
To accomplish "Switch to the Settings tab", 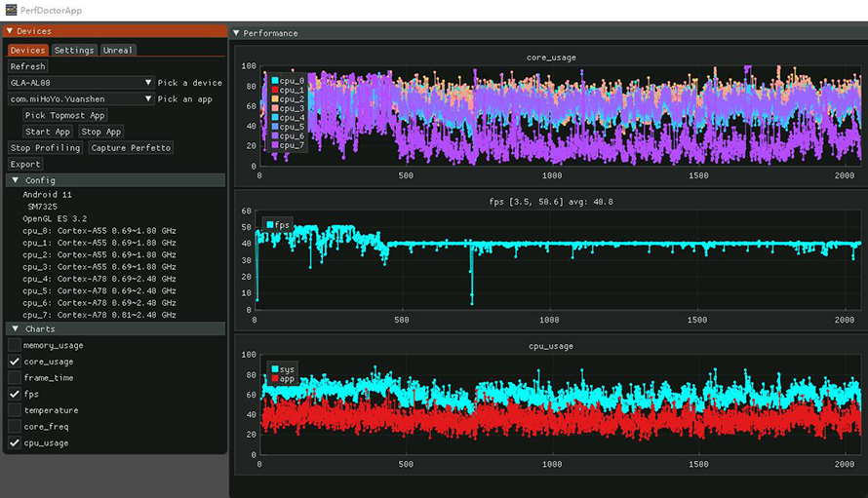I will tap(74, 50).
